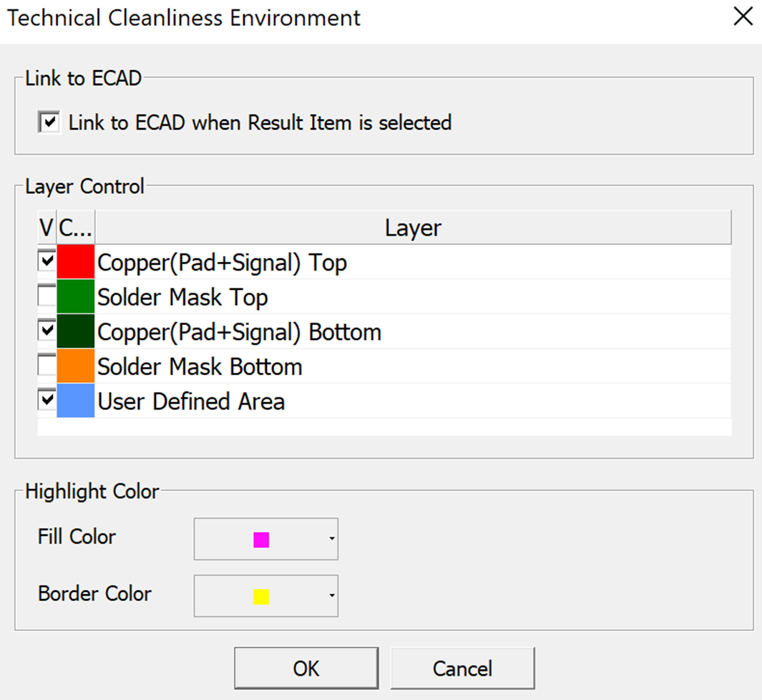This screenshot has width=762, height=700.
Task: Toggle visibility of Copper(Pad+Signal) Top layer
Action: [47, 262]
